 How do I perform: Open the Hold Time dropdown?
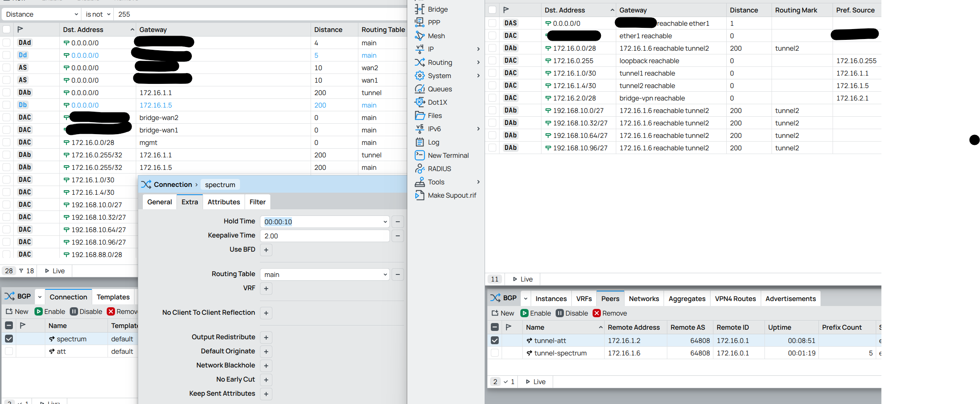[x=385, y=222]
